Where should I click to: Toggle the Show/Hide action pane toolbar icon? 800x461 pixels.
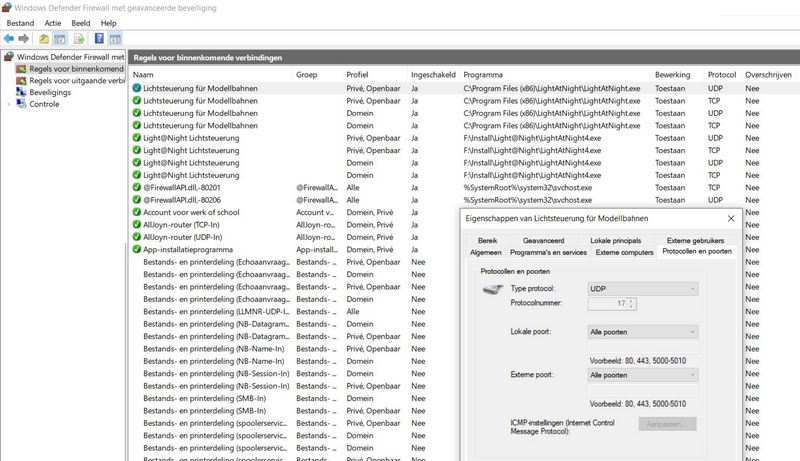(115, 39)
